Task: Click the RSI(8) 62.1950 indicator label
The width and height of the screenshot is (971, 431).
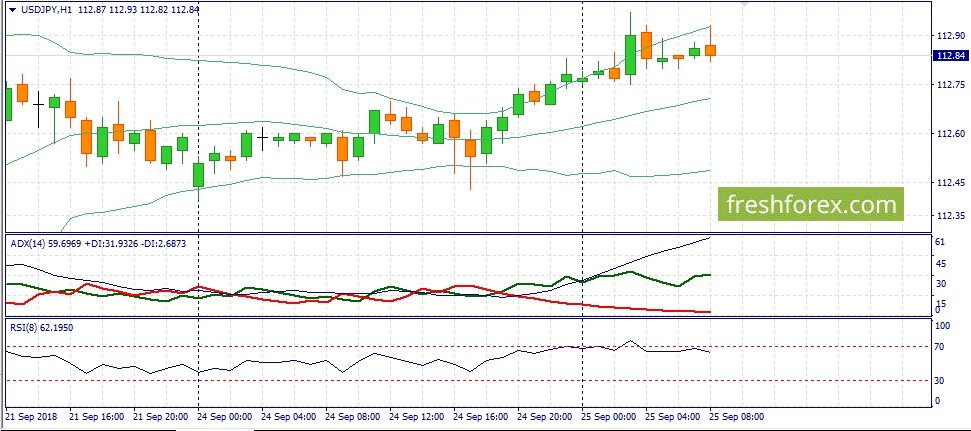Action: point(41,328)
